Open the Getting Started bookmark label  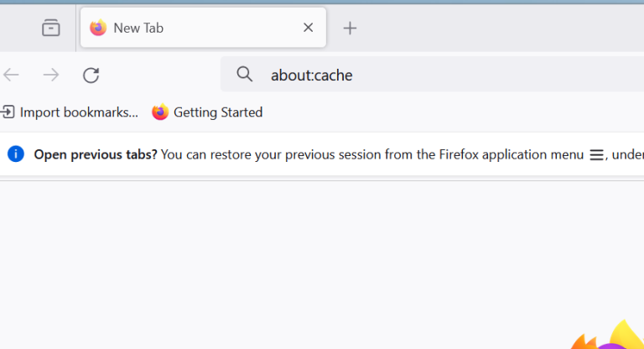coord(218,112)
